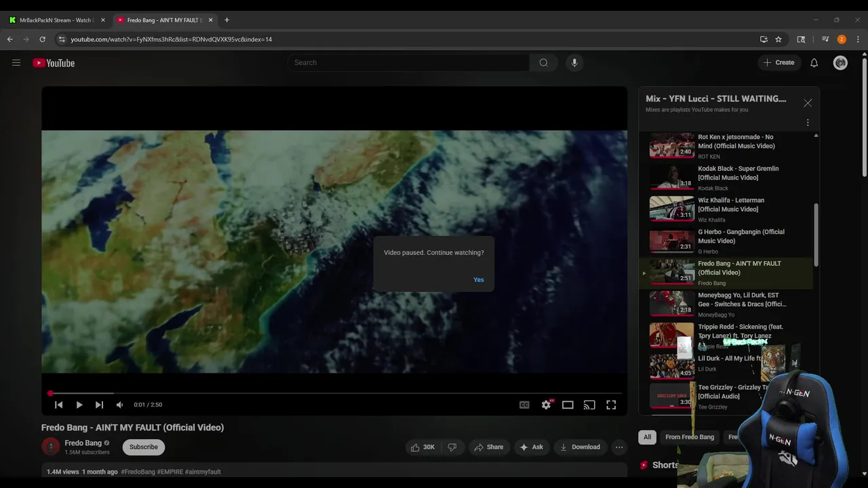Open the Chrome three-dot menu
The image size is (868, 488).
click(858, 39)
